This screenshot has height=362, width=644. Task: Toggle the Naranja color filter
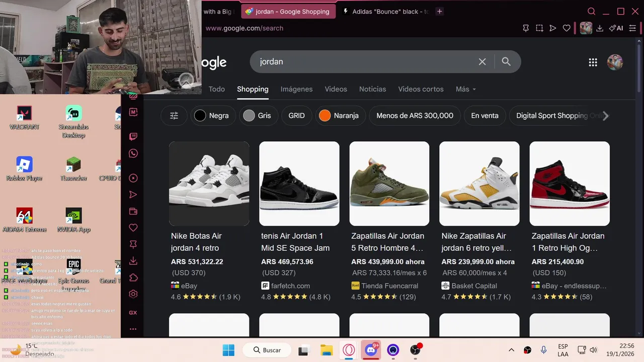(341, 116)
